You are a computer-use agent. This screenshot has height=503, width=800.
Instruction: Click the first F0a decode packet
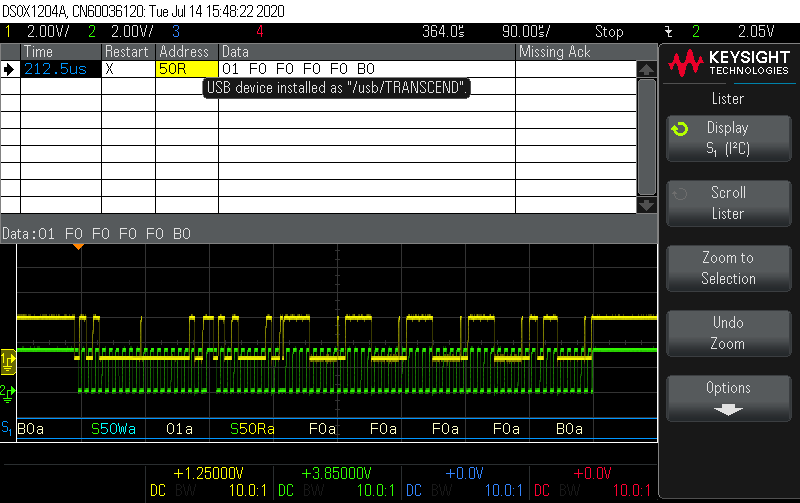pos(322,429)
